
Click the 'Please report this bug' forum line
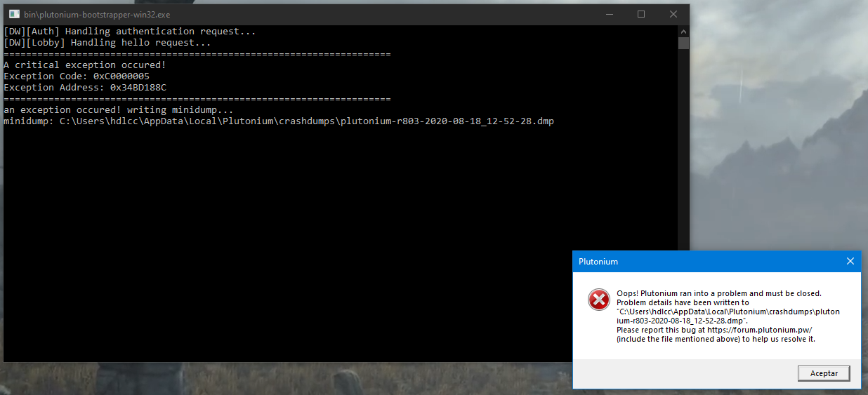click(714, 330)
